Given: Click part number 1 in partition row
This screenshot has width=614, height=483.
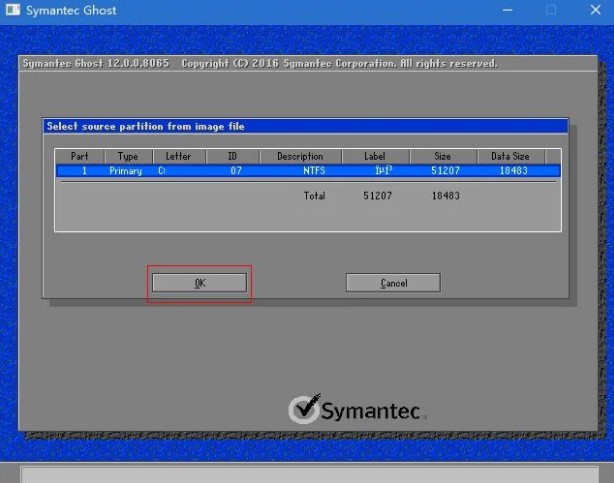Looking at the screenshot, I should point(84,170).
